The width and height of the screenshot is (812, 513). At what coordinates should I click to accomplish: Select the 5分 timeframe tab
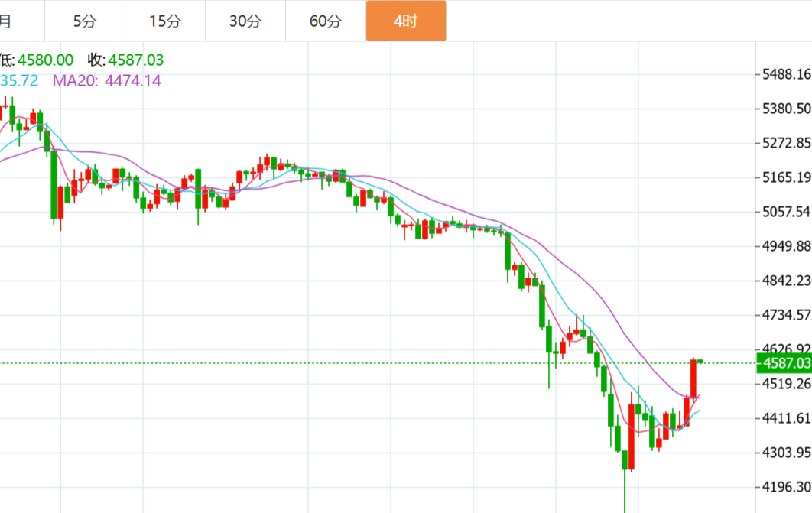coord(85,21)
